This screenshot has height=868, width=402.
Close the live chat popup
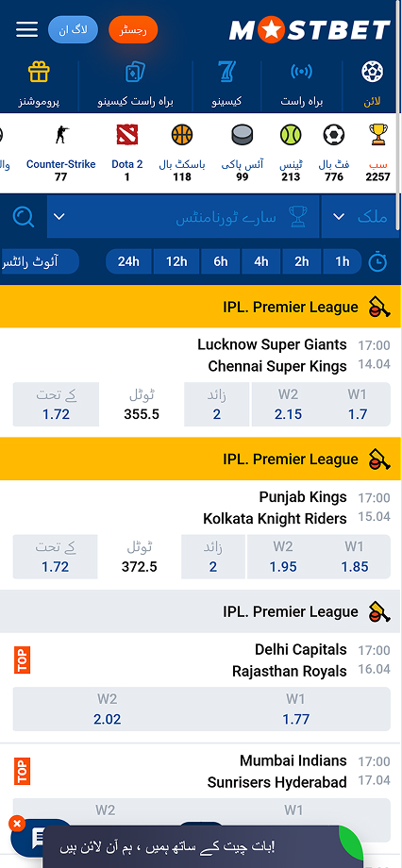point(17,824)
